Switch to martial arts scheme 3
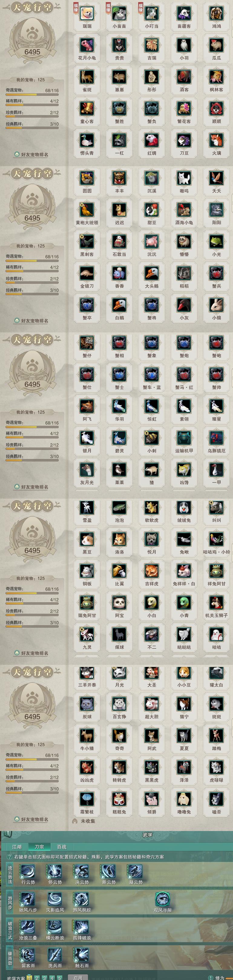233x980 pixels. [44, 977]
